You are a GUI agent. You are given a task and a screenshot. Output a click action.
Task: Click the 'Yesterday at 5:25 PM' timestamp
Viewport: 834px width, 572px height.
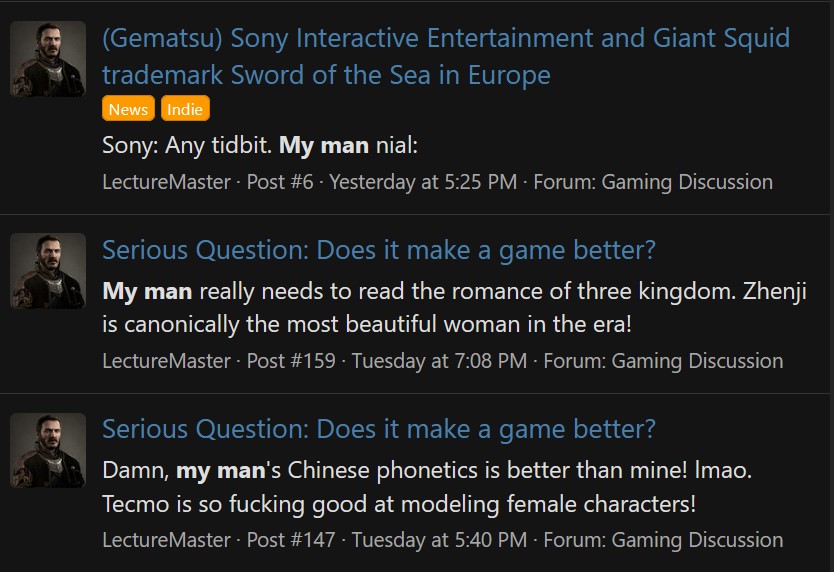[x=423, y=182]
